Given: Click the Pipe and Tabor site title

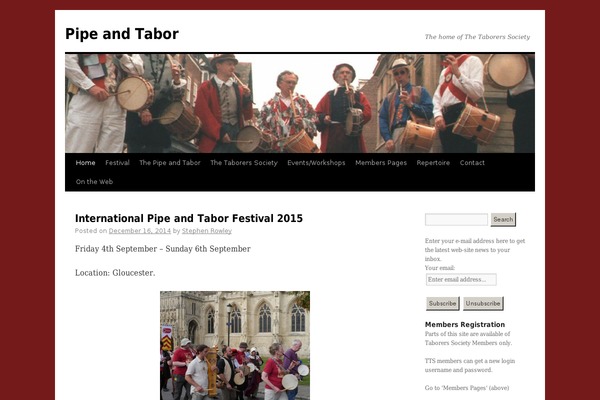Looking at the screenshot, I should pyautogui.click(x=122, y=34).
